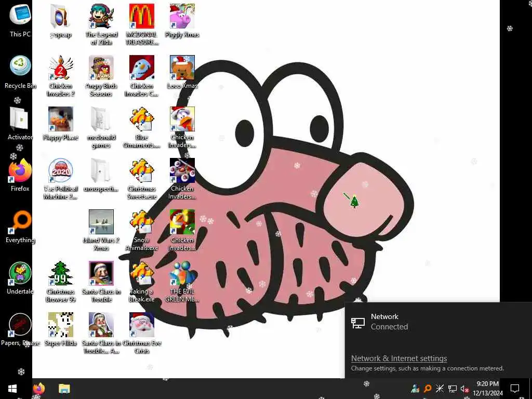
Task: Open the Action Center notifications
Action: (515, 389)
